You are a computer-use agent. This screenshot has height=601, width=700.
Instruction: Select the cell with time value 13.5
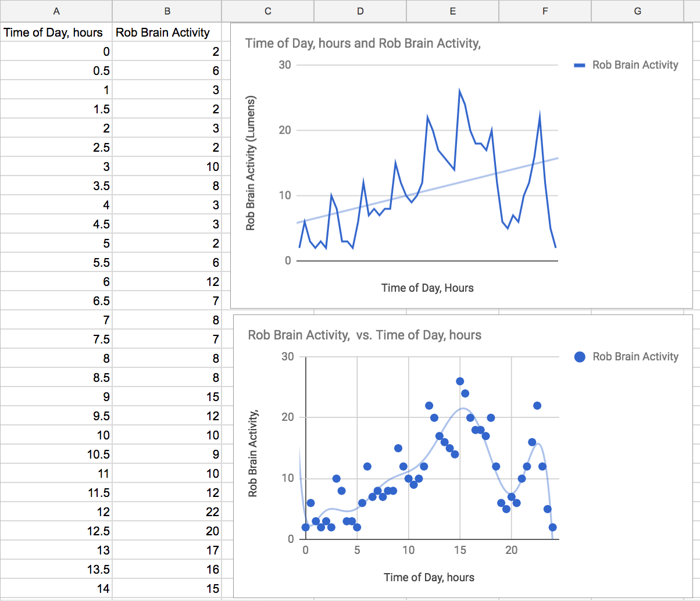(56, 570)
